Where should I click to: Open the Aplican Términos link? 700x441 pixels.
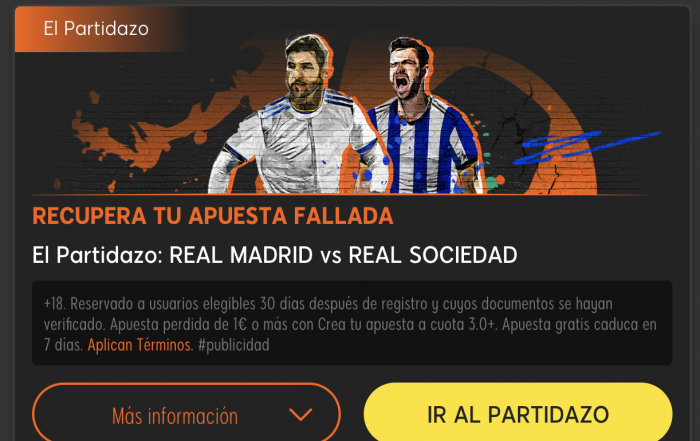140,345
